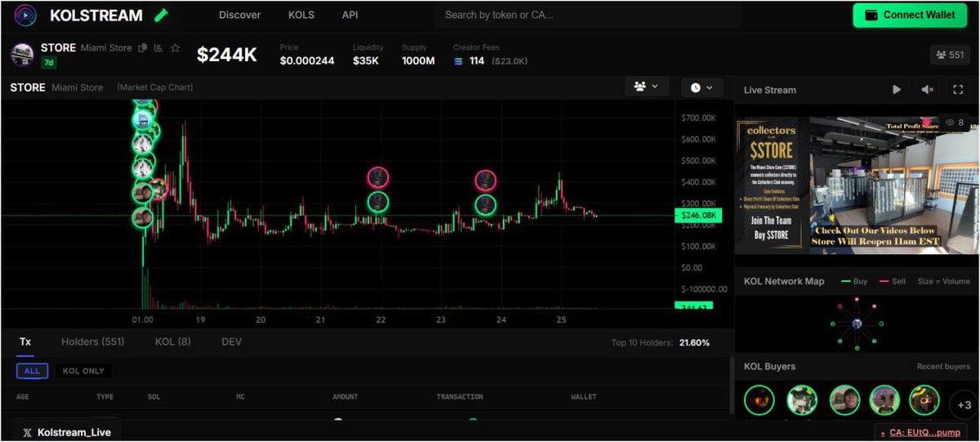Expand the KOL people filter dropdown
Image resolution: width=980 pixels, height=442 pixels.
point(647,87)
